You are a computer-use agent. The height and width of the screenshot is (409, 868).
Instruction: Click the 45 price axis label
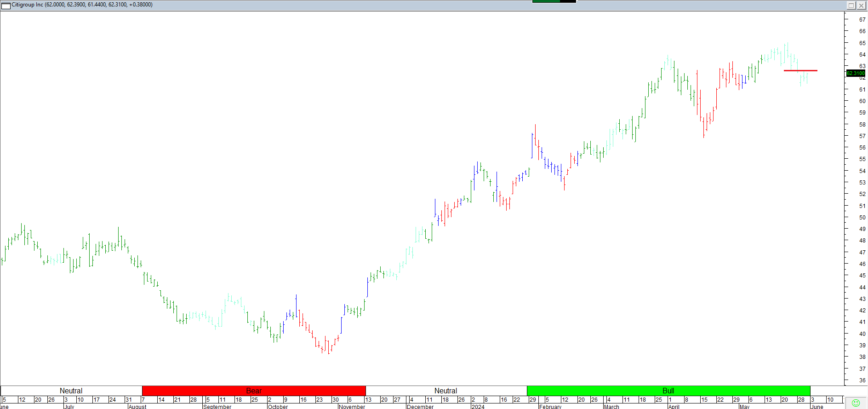[862, 276]
